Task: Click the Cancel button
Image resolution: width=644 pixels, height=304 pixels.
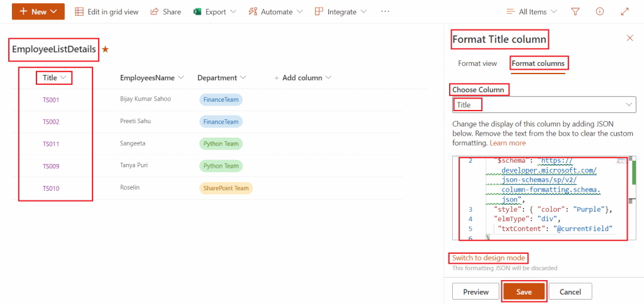Action: coord(570,291)
